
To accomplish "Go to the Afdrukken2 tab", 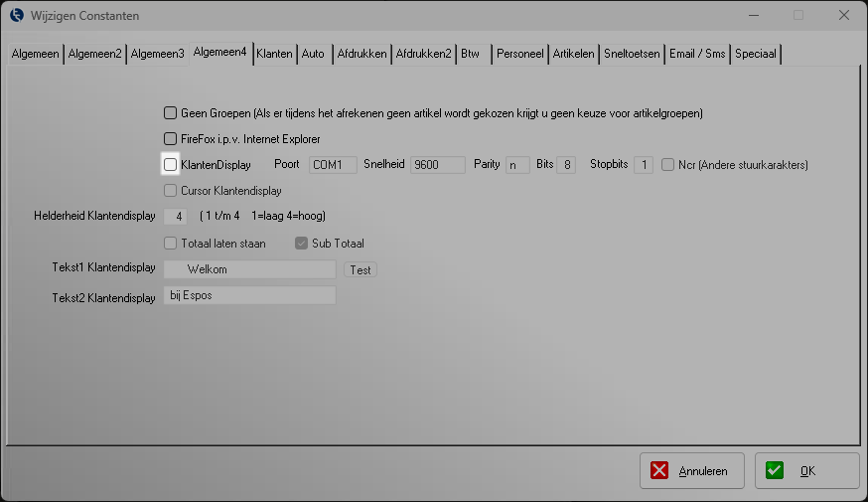I will [423, 54].
